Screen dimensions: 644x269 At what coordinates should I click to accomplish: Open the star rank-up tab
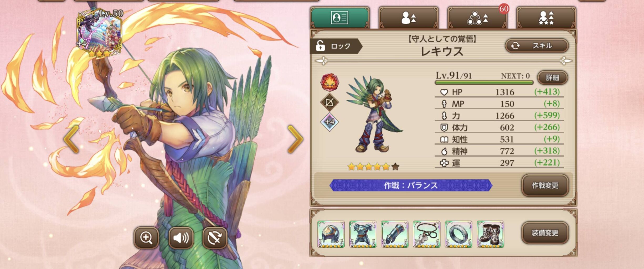click(x=546, y=18)
